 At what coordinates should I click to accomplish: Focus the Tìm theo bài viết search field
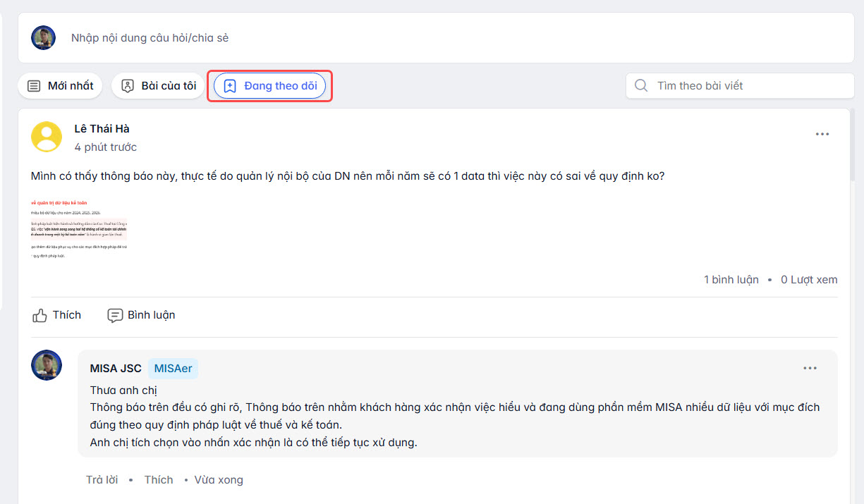[748, 86]
